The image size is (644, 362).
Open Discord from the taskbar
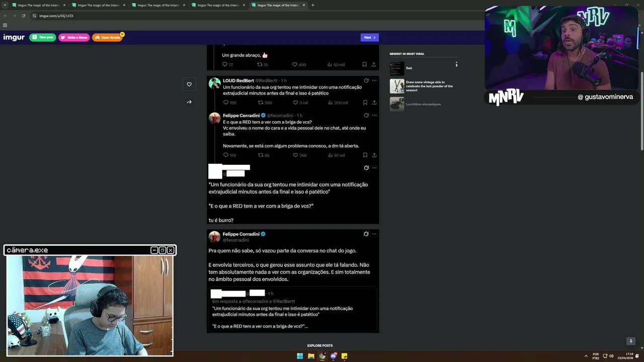333,356
